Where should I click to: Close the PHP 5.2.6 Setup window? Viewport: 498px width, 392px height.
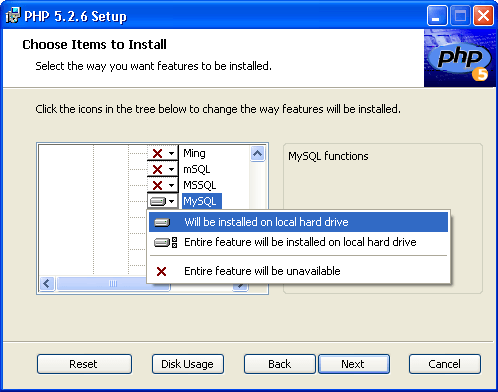(483, 16)
